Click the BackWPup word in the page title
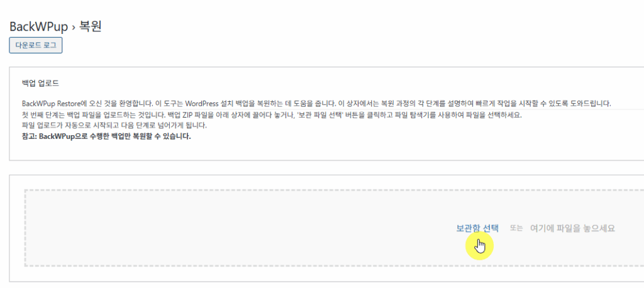Viewport: 644px width, 288px height. click(x=38, y=26)
